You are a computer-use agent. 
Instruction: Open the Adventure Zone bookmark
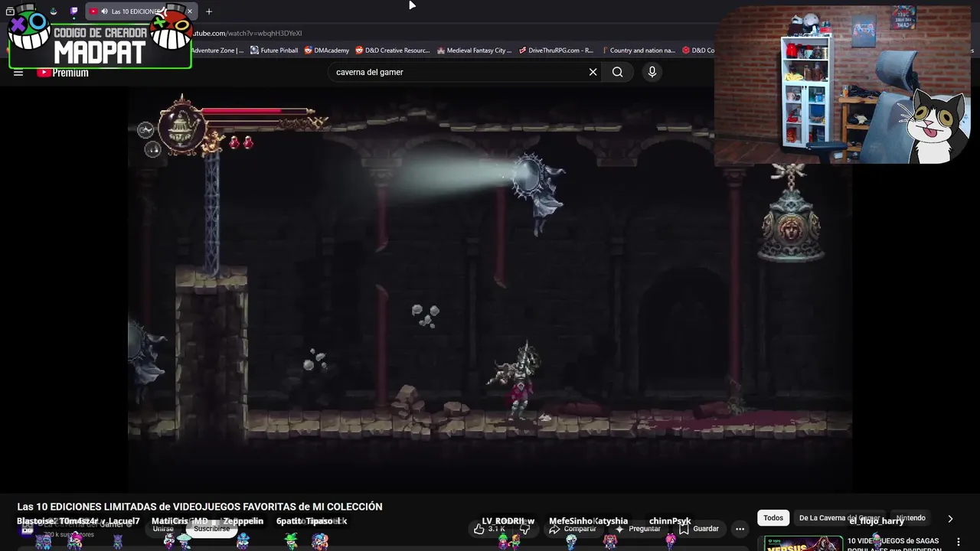217,51
